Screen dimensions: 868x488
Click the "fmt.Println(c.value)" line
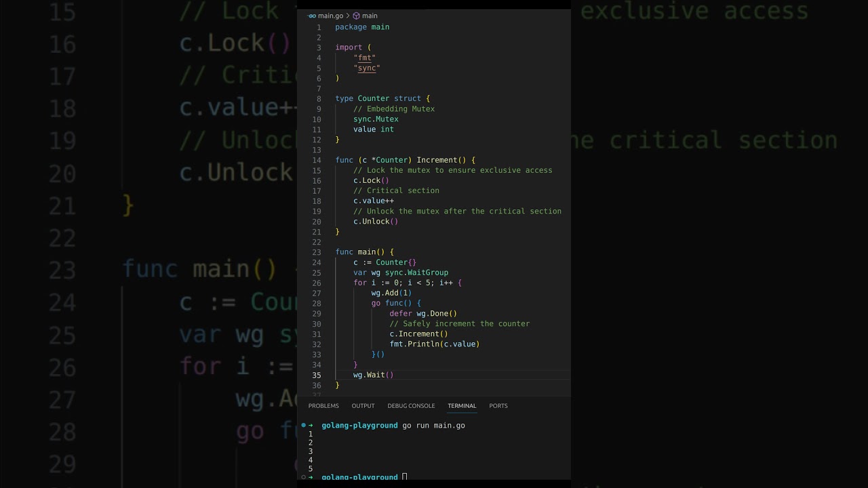click(435, 344)
